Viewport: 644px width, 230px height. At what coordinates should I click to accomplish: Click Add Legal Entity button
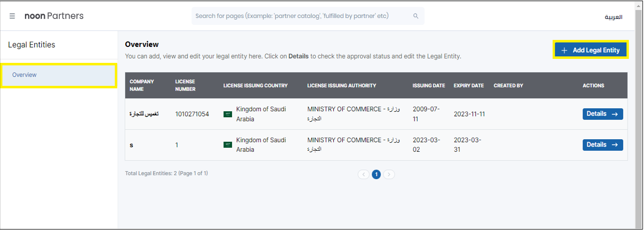(590, 50)
